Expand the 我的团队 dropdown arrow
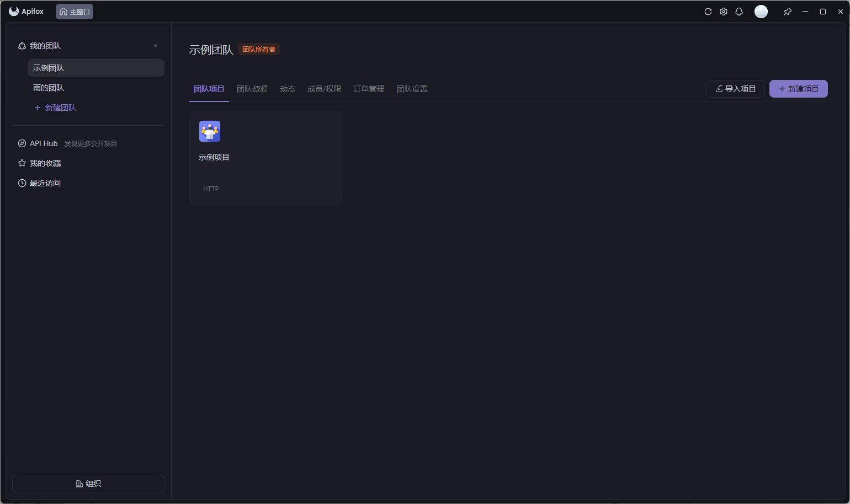Screen dimensions: 850x504 156,46
